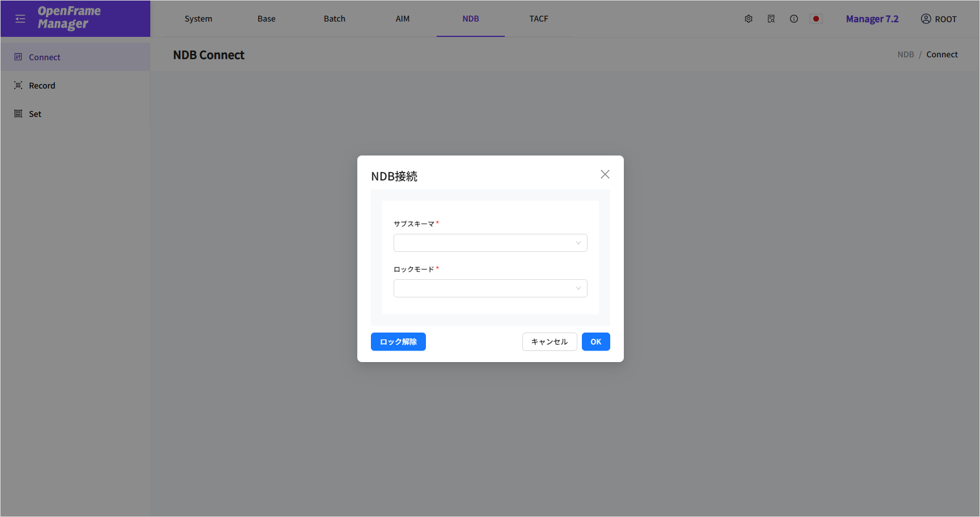The width and height of the screenshot is (980, 517).
Task: Click the information circle icon
Action: pyautogui.click(x=794, y=19)
